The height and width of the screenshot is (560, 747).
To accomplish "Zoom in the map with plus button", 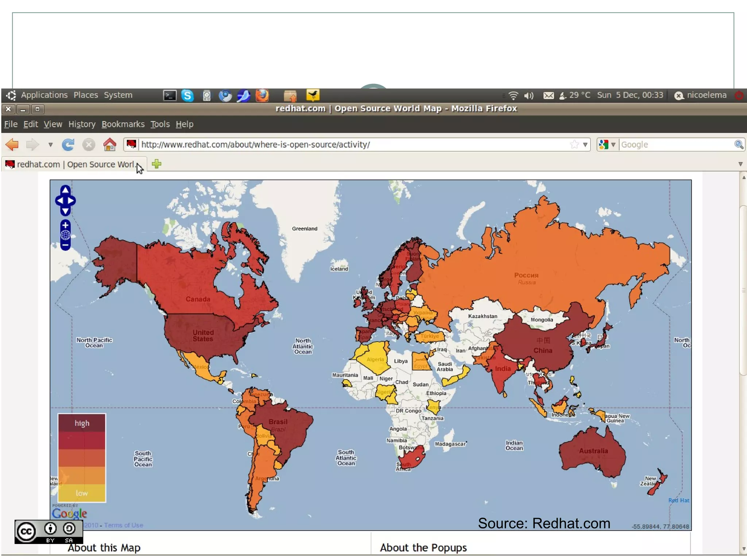I will coord(65,225).
